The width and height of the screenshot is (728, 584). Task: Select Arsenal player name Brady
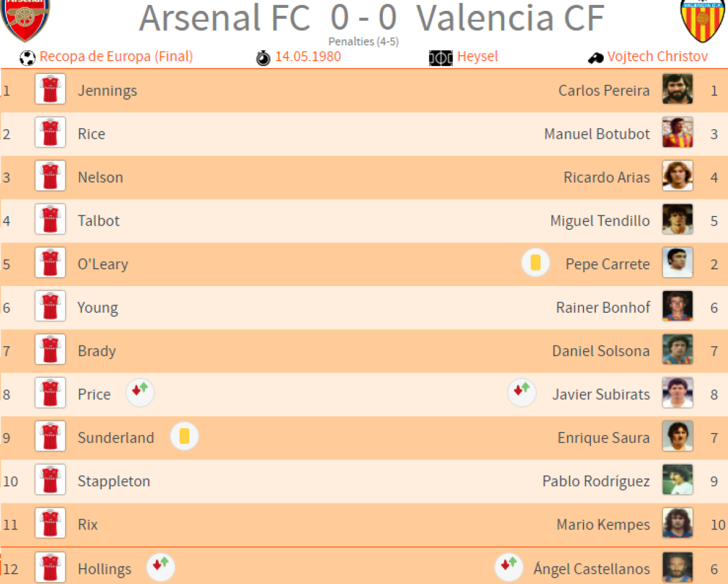point(96,351)
